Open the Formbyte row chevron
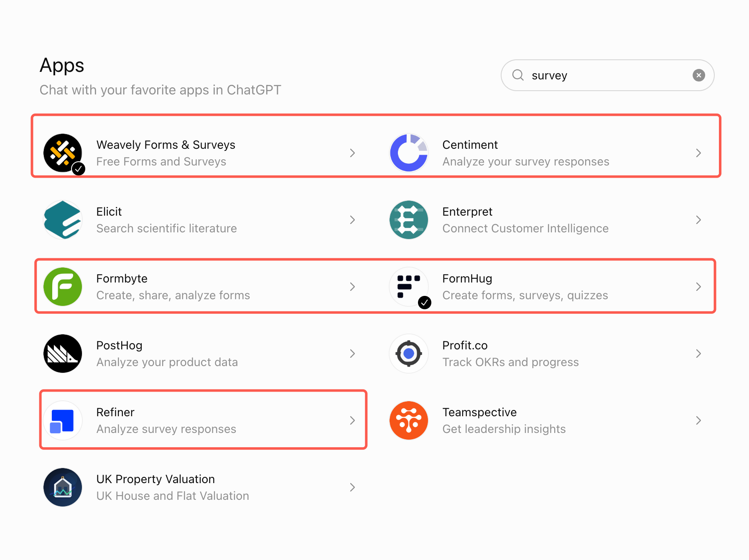Screen dimensions: 749x560 [x=352, y=287]
